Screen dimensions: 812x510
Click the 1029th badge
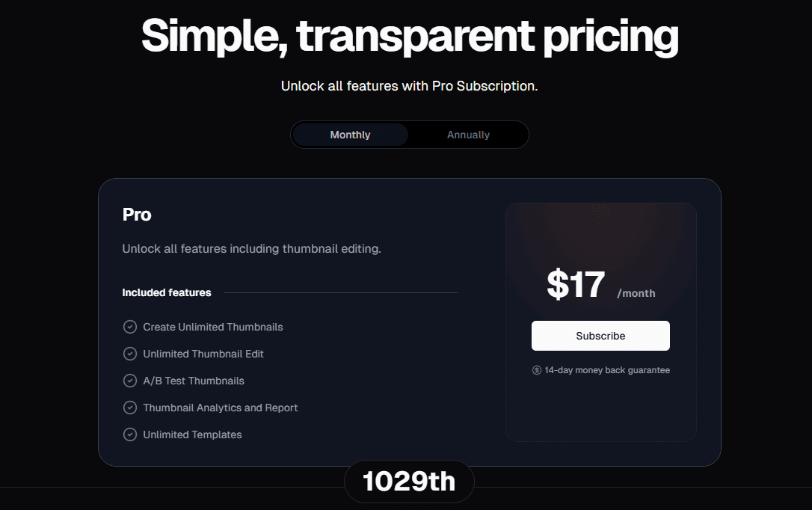[409, 482]
